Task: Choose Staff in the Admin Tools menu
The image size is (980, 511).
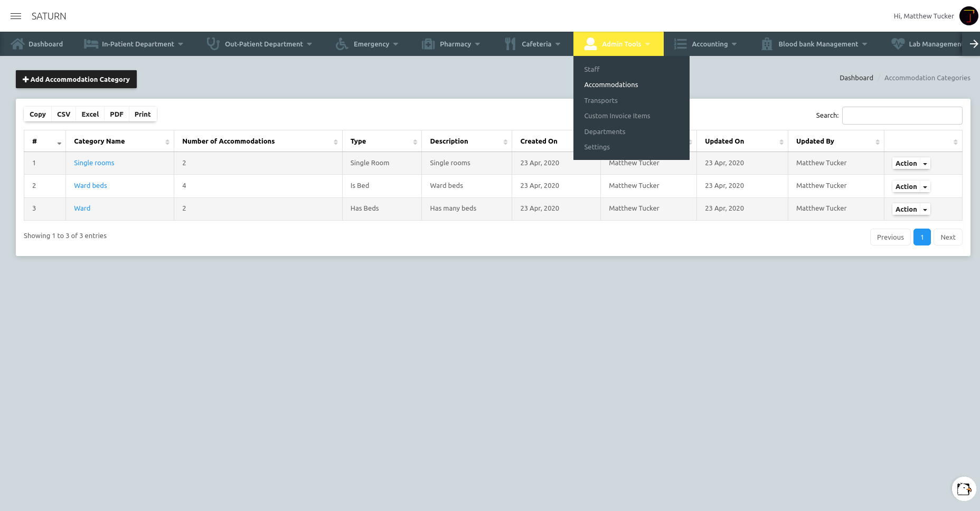Action: (x=591, y=69)
